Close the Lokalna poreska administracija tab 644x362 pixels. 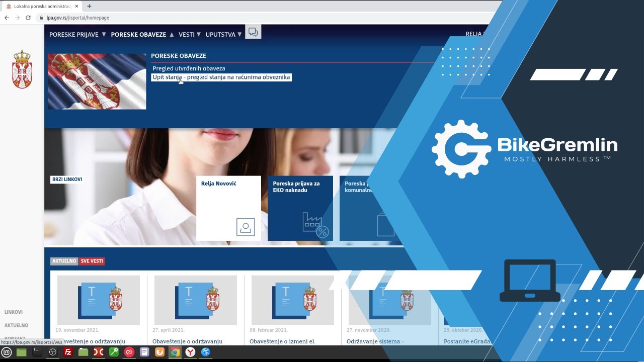(x=76, y=6)
